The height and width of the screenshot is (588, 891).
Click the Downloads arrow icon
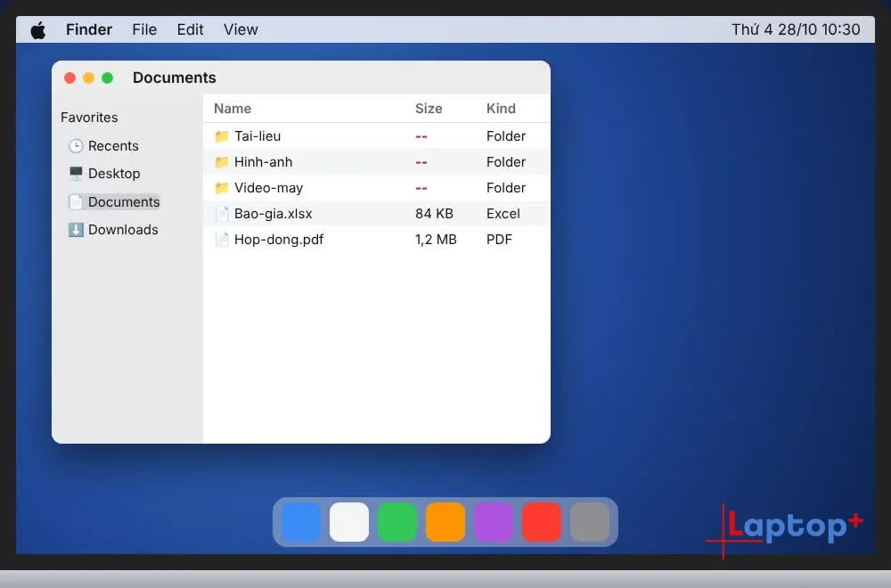pos(76,230)
